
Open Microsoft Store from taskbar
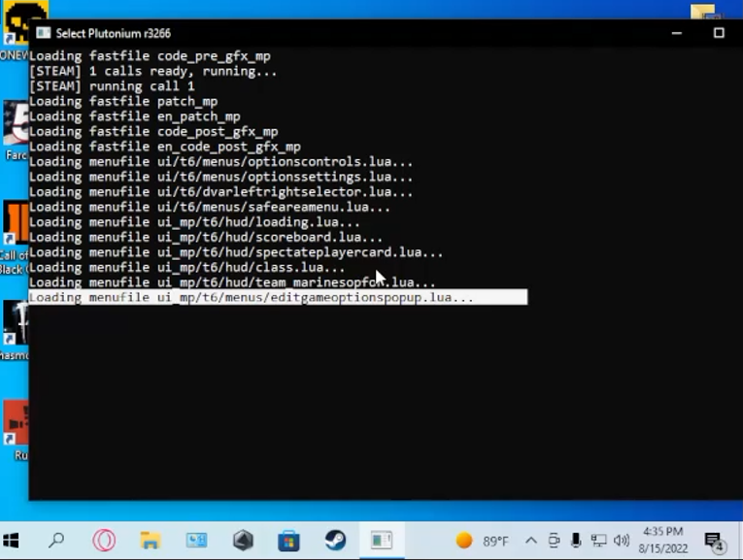pyautogui.click(x=288, y=541)
